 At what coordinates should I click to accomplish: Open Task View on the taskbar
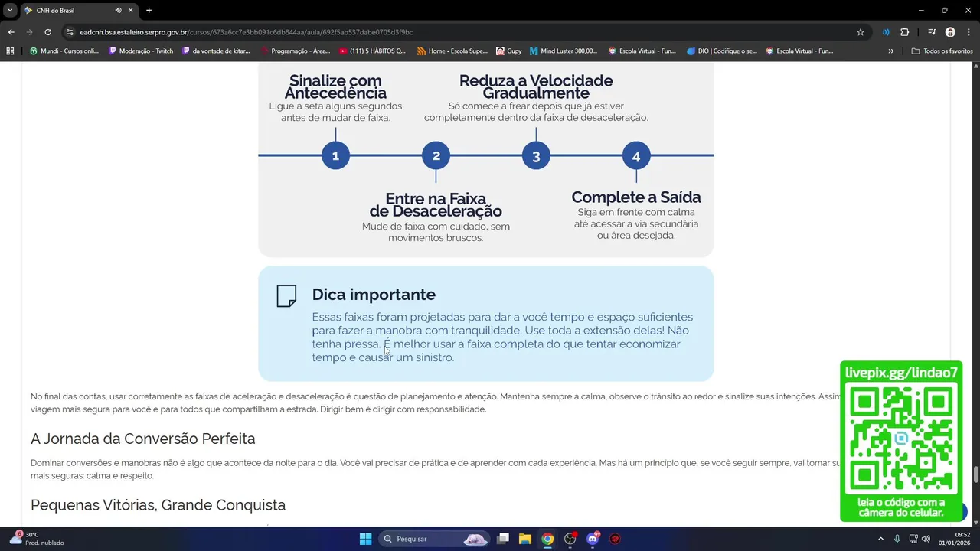(503, 539)
